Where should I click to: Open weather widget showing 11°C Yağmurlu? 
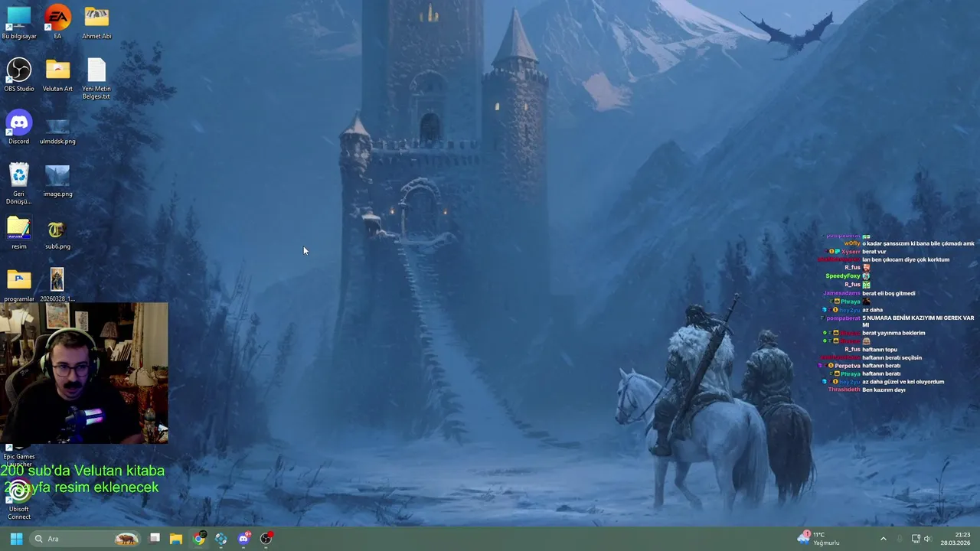click(818, 539)
